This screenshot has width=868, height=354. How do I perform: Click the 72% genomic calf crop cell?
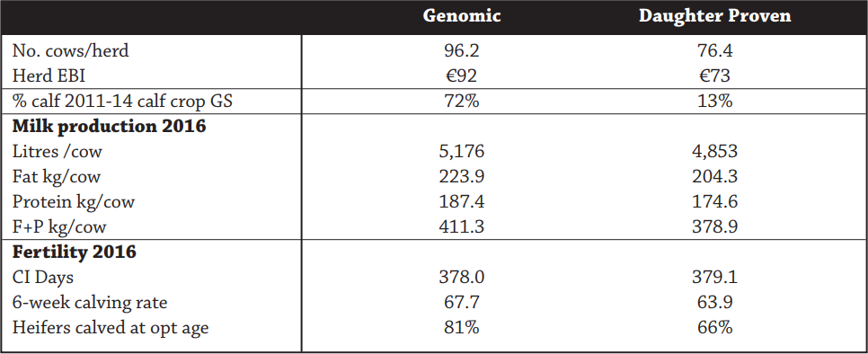461,102
